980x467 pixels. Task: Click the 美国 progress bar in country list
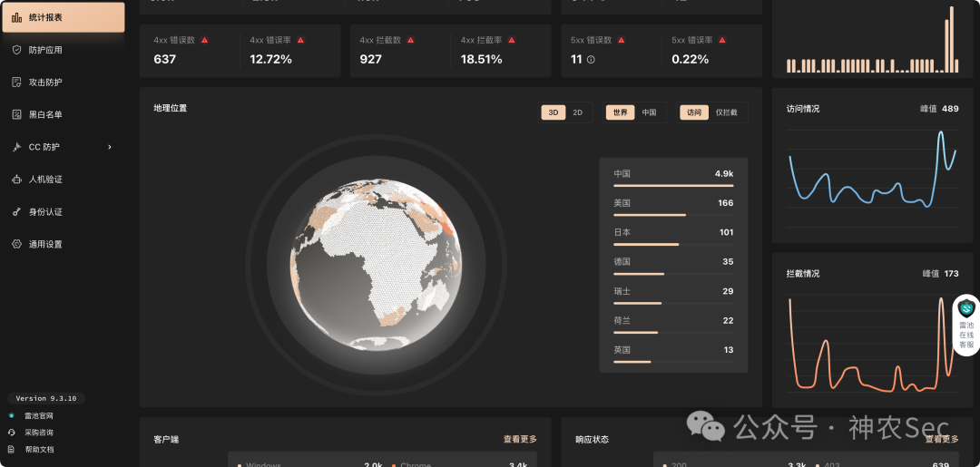click(x=673, y=215)
